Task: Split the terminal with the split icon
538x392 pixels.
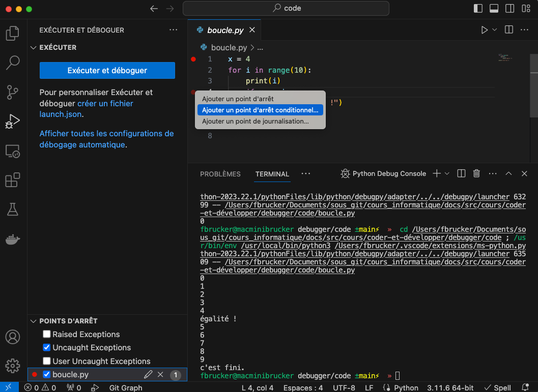Action: pyautogui.click(x=461, y=173)
